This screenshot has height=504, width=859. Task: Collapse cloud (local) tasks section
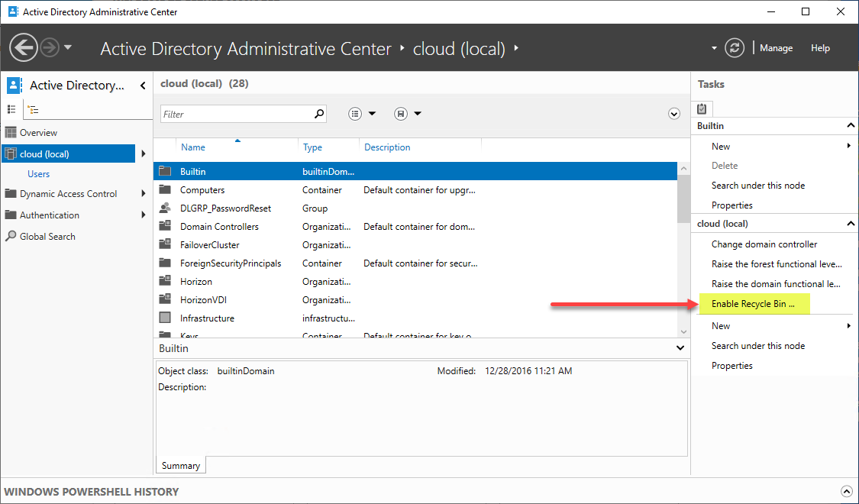click(x=851, y=224)
